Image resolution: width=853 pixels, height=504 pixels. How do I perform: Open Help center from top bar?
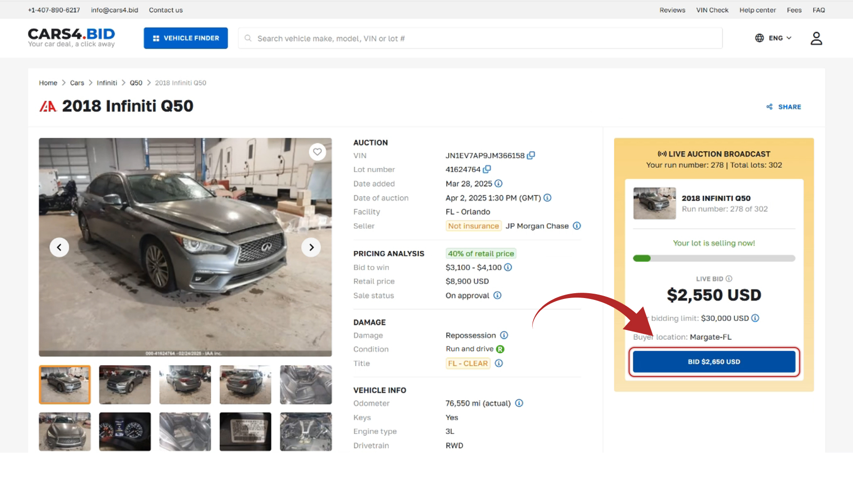(x=758, y=10)
